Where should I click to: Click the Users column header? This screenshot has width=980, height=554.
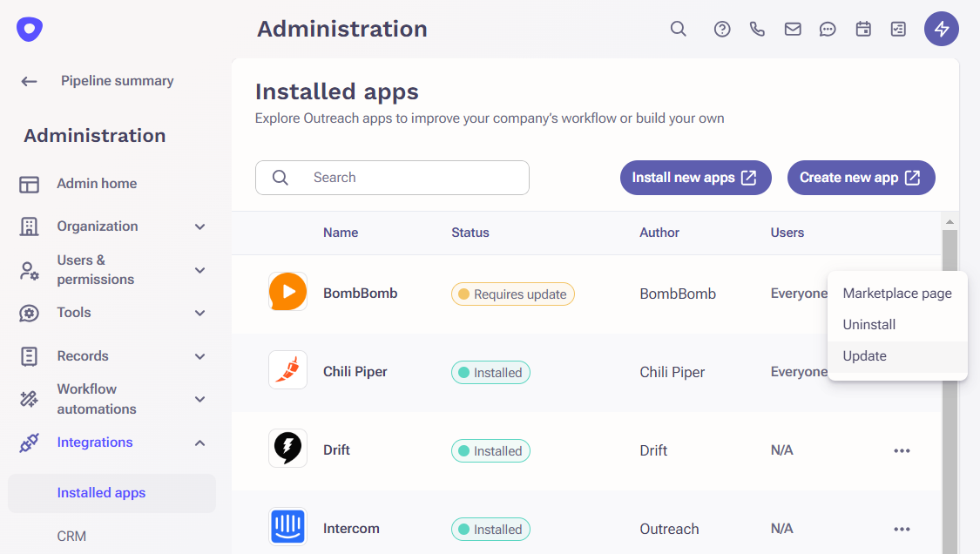(x=787, y=233)
